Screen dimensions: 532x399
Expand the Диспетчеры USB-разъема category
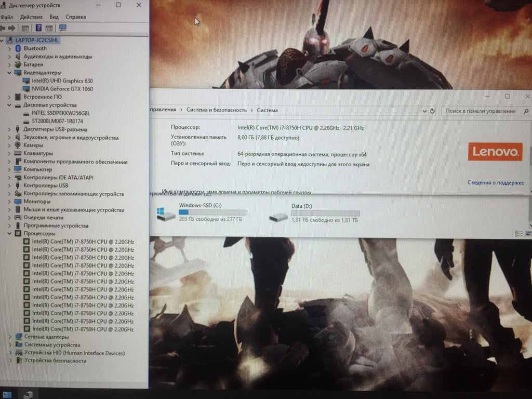point(9,129)
